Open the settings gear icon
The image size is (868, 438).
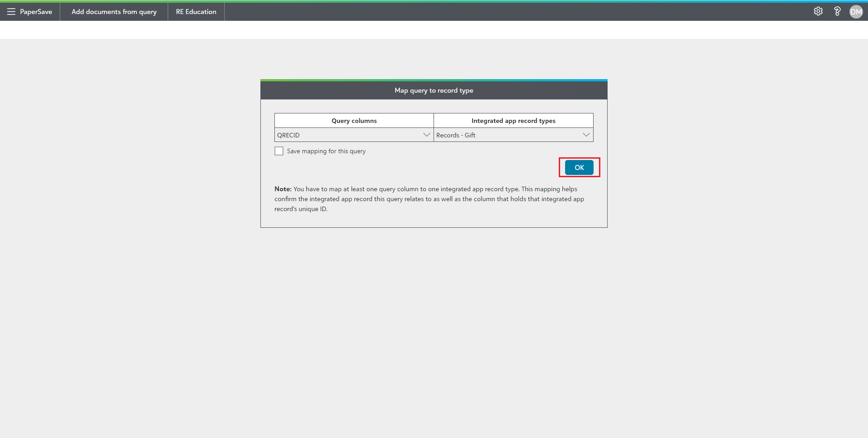tap(818, 12)
